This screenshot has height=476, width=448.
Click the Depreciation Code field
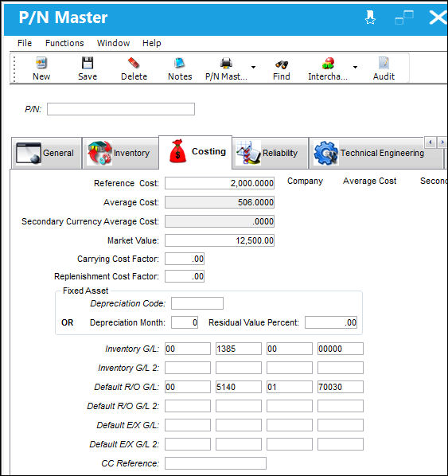(197, 303)
